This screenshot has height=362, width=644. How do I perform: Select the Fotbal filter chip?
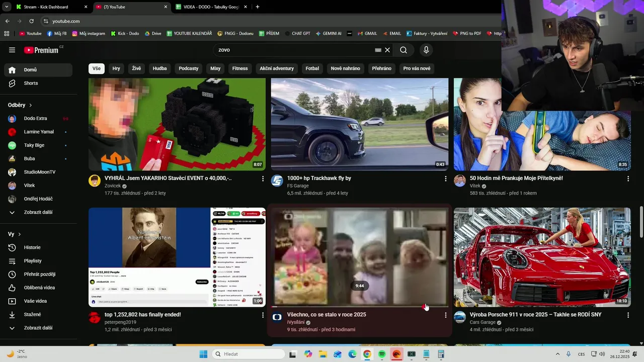(x=312, y=68)
